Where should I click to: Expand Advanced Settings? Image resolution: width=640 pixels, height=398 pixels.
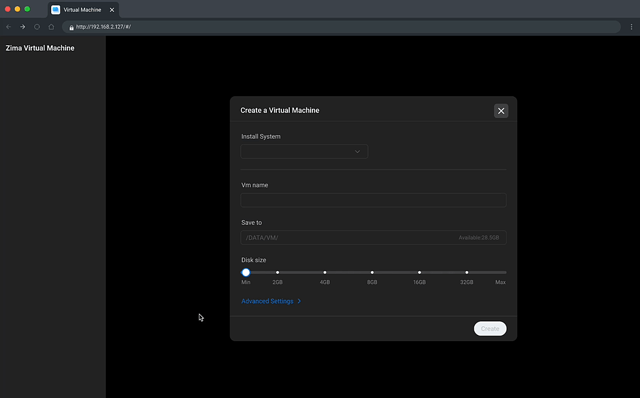pyautogui.click(x=271, y=301)
